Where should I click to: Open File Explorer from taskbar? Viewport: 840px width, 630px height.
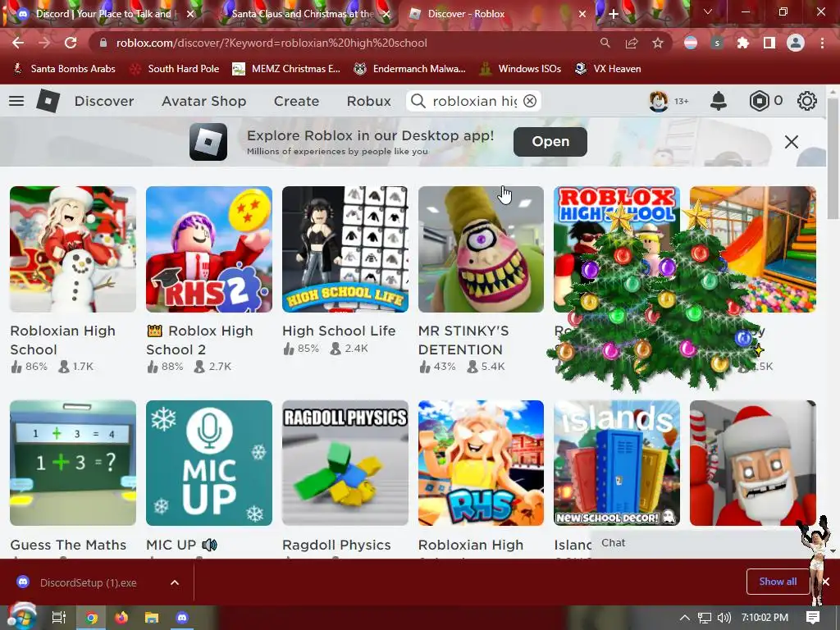pos(152,618)
